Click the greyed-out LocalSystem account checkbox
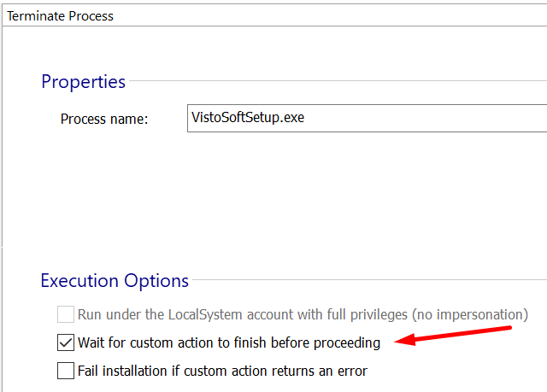This screenshot has height=392, width=547. [66, 314]
